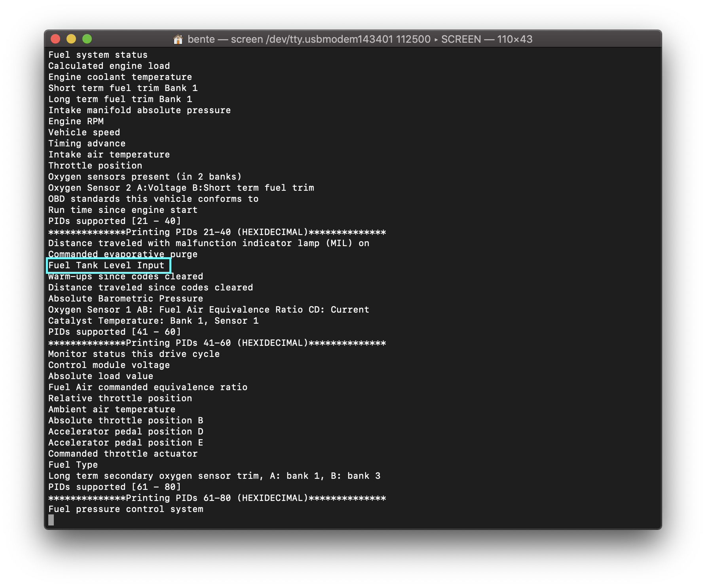Screen dimensions: 706x588
Task: Click the yellow minimize window button
Action: tap(71, 39)
